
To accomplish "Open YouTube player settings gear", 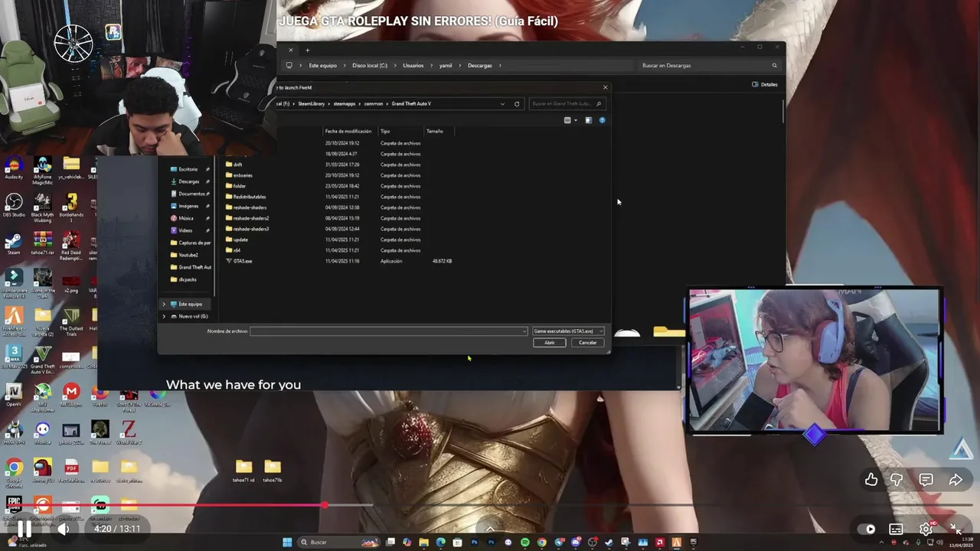I will tap(926, 529).
